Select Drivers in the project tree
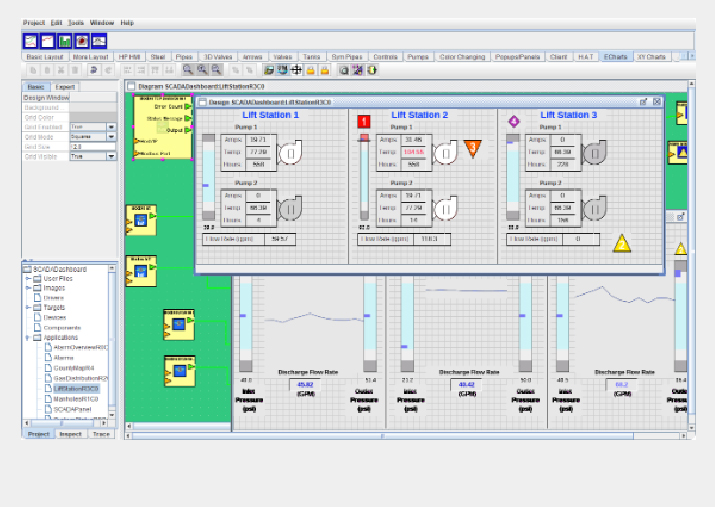 (x=53, y=298)
